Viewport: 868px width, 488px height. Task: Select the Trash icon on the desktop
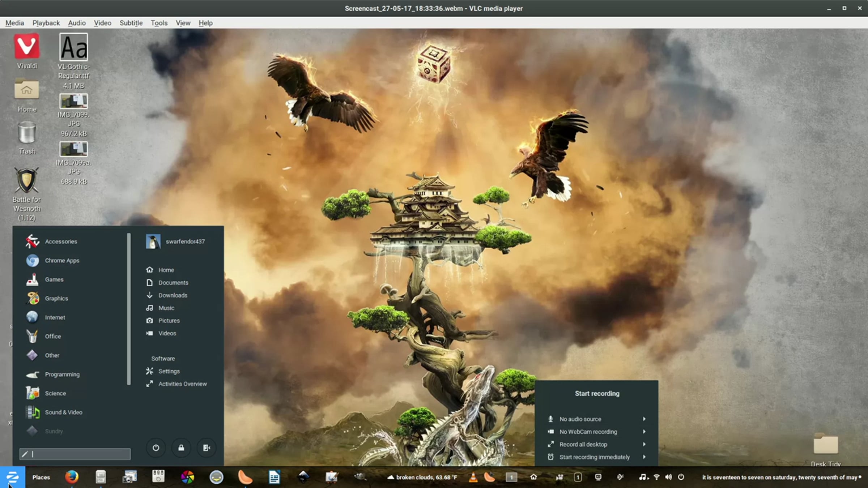click(27, 132)
